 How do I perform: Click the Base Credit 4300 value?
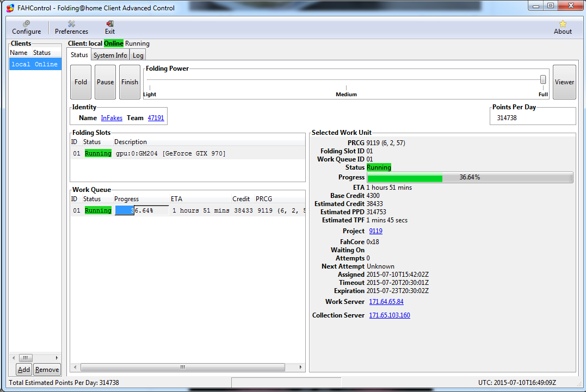[x=373, y=196]
